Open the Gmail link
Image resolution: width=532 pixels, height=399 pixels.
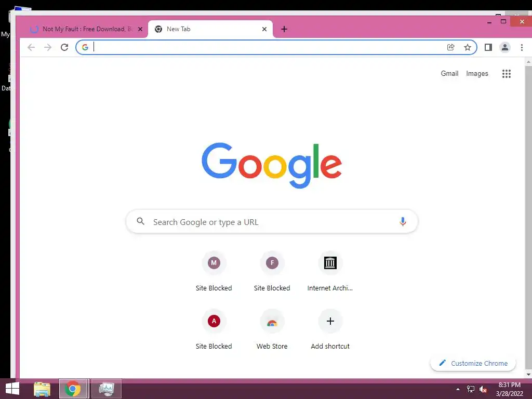449,74
